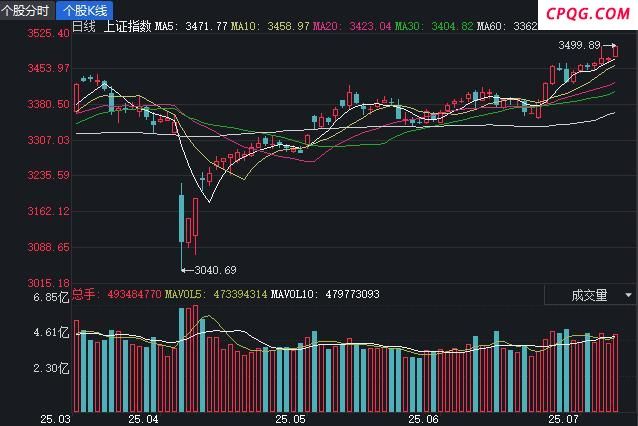Click the MA30: 3404.82 indicator value
Screen dimensions: 638x426
tap(434, 27)
